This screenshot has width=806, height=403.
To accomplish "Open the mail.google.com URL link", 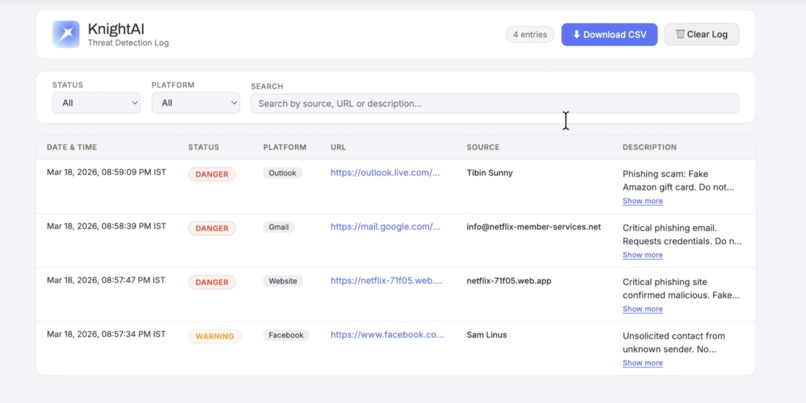I will 385,227.
